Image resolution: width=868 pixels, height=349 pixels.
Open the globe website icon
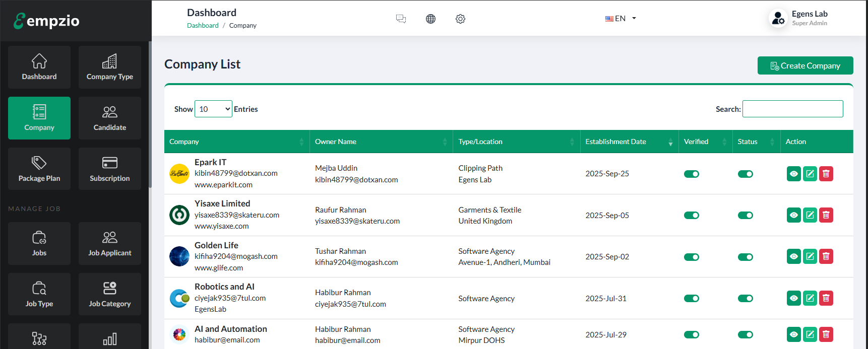pyautogui.click(x=430, y=19)
